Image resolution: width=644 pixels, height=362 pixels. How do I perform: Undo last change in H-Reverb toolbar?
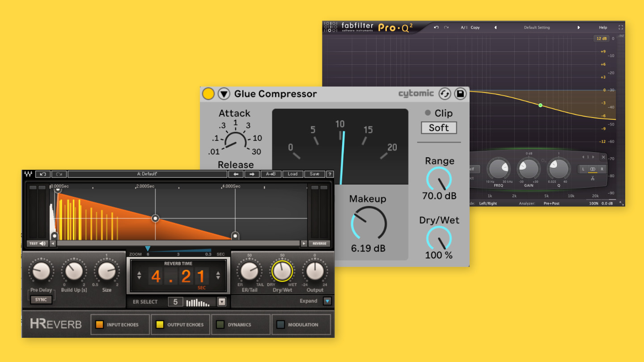(x=43, y=174)
